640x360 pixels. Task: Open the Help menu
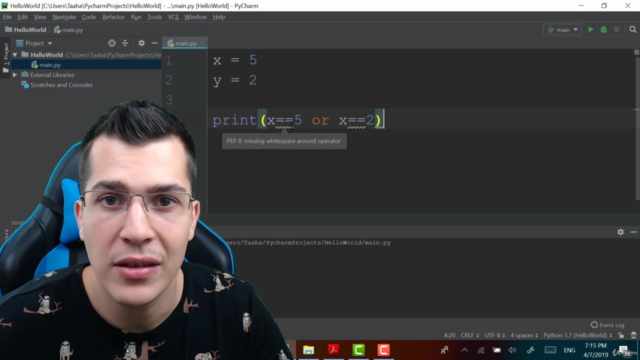click(x=219, y=17)
